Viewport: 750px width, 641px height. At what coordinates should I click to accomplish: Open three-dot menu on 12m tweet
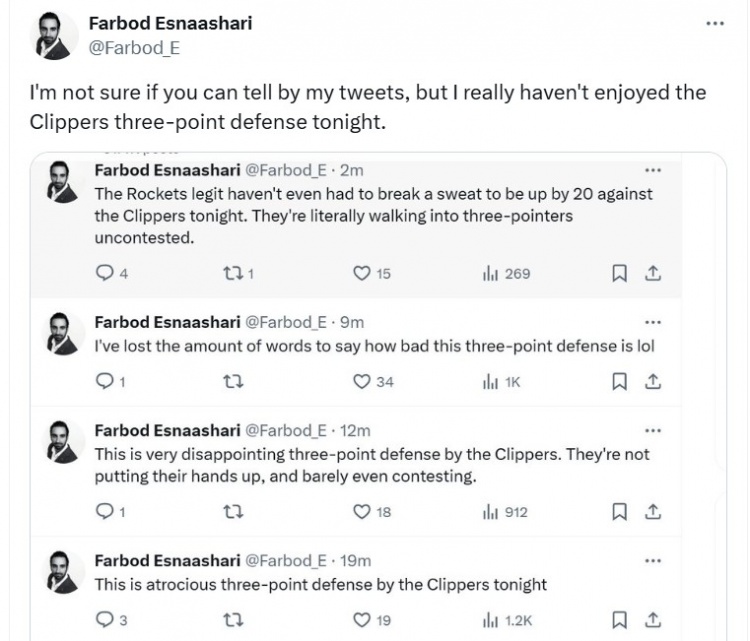653,431
